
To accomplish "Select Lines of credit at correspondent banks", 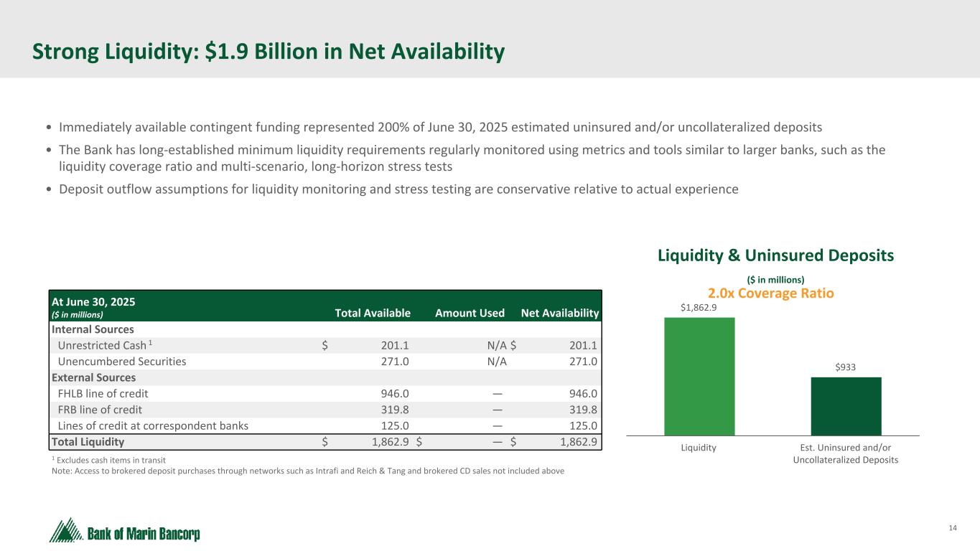I will [153, 425].
